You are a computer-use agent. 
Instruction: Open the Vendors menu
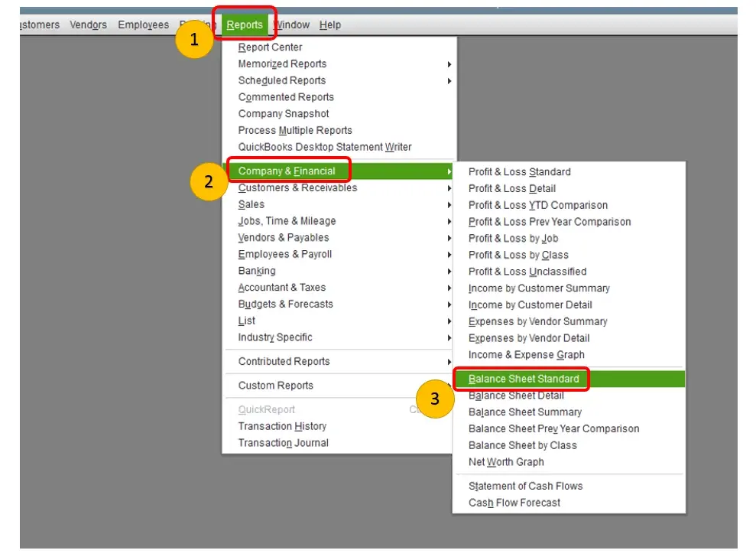tap(88, 24)
